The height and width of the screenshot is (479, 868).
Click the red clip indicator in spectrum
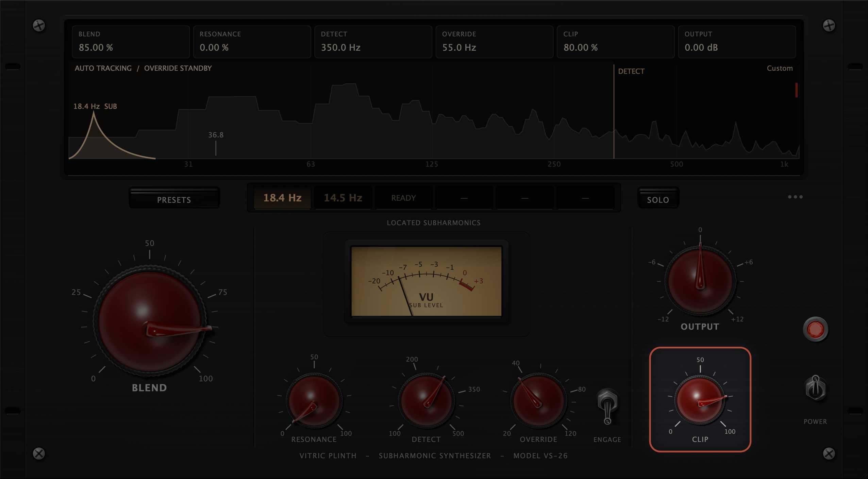coord(796,90)
